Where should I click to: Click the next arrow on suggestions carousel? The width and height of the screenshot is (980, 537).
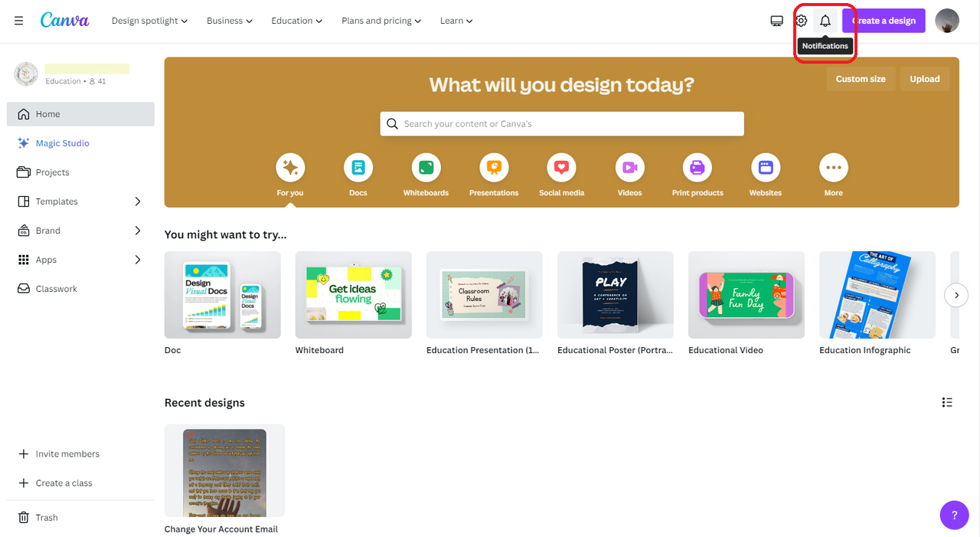956,295
